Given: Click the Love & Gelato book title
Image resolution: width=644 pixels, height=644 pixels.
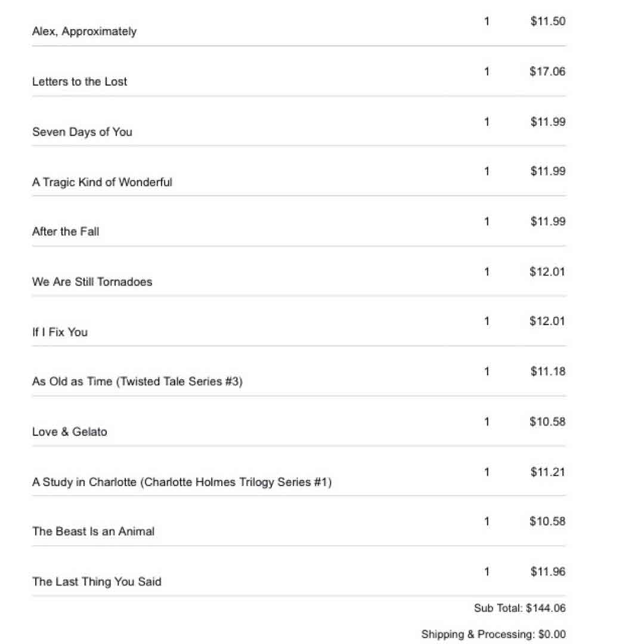Looking at the screenshot, I should pyautogui.click(x=70, y=432).
